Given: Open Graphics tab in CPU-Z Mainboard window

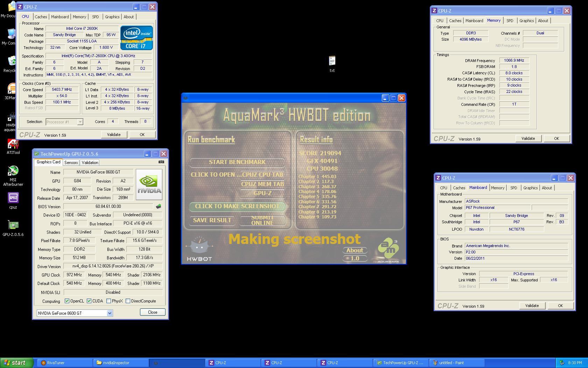Looking at the screenshot, I should pos(530,188).
